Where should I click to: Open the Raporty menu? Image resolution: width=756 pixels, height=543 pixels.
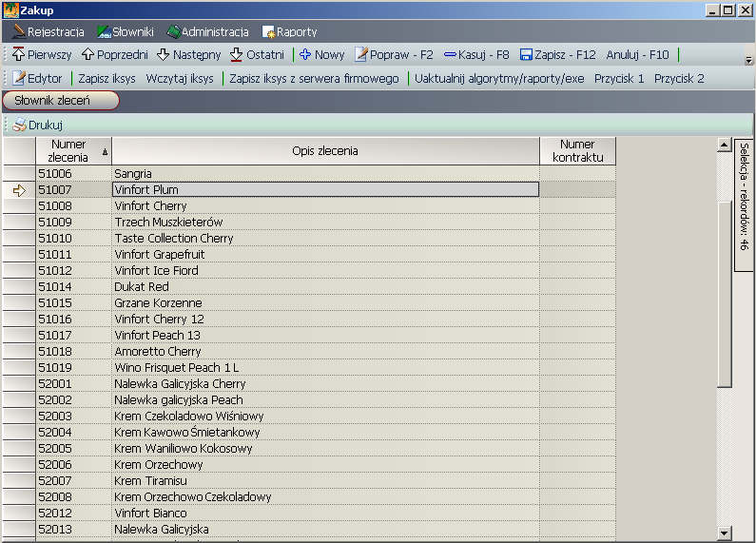(289, 31)
